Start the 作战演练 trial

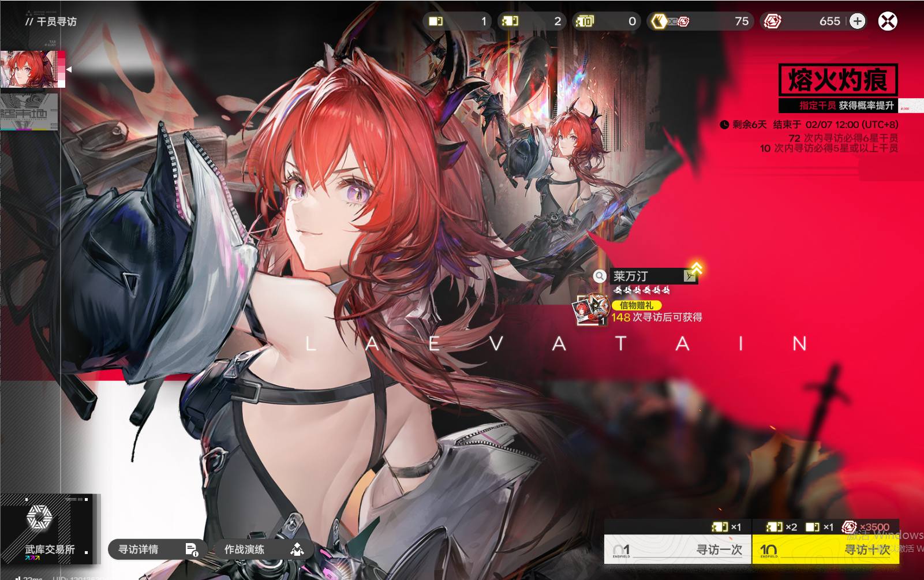point(263,549)
